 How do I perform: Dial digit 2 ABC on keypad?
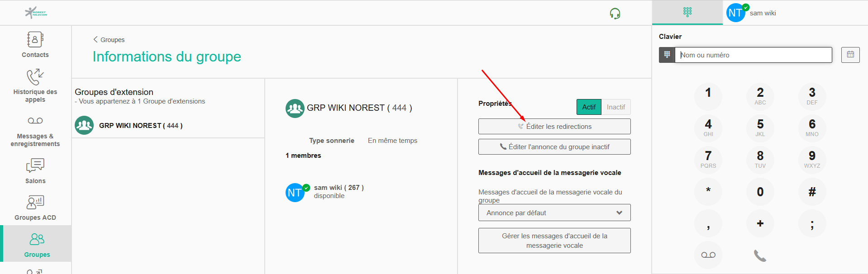[760, 97]
